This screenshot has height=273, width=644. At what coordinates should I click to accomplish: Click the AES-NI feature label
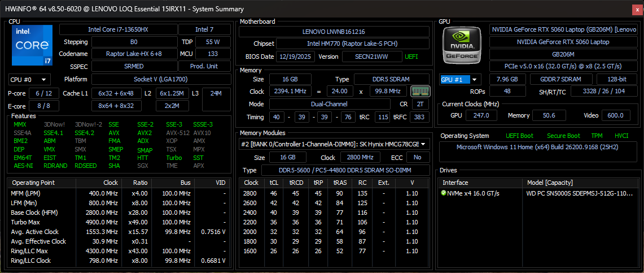click(x=23, y=166)
